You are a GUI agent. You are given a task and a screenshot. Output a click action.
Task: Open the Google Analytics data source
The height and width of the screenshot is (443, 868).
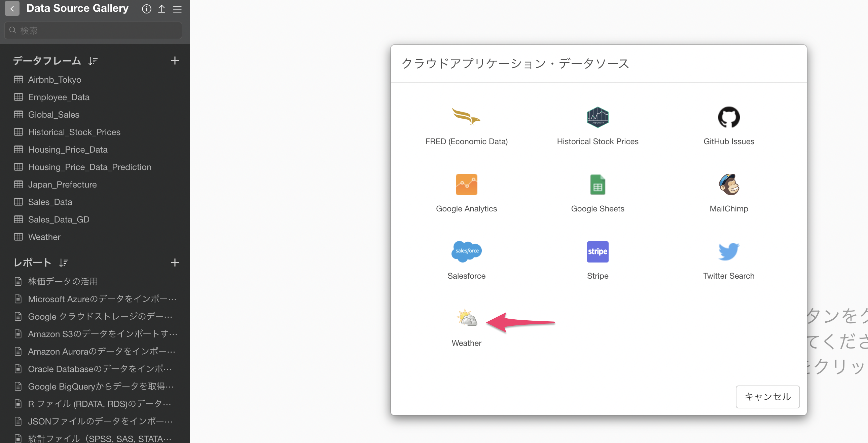(x=466, y=193)
